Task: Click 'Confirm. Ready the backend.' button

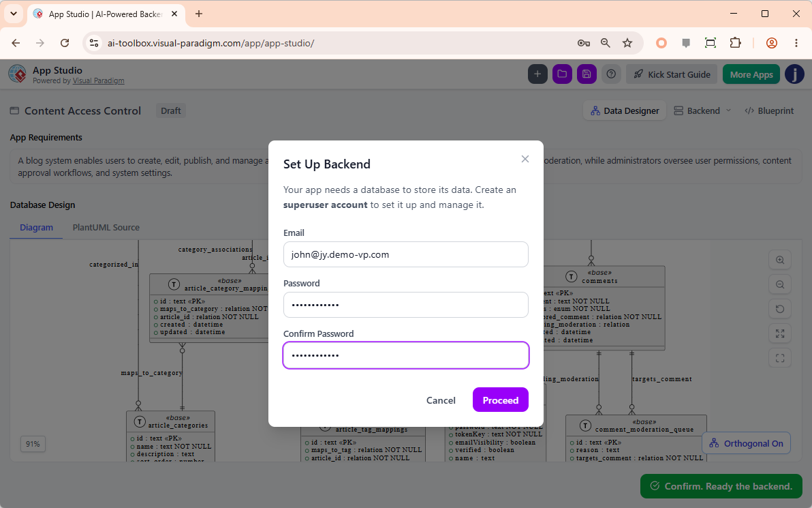Action: click(x=721, y=486)
